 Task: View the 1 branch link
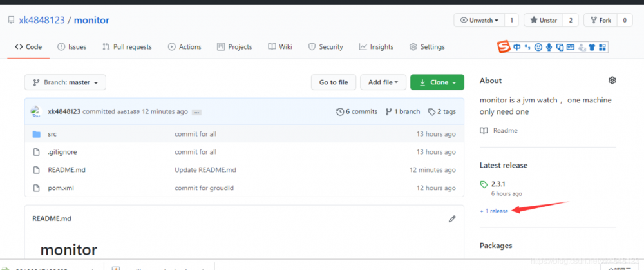click(x=402, y=111)
